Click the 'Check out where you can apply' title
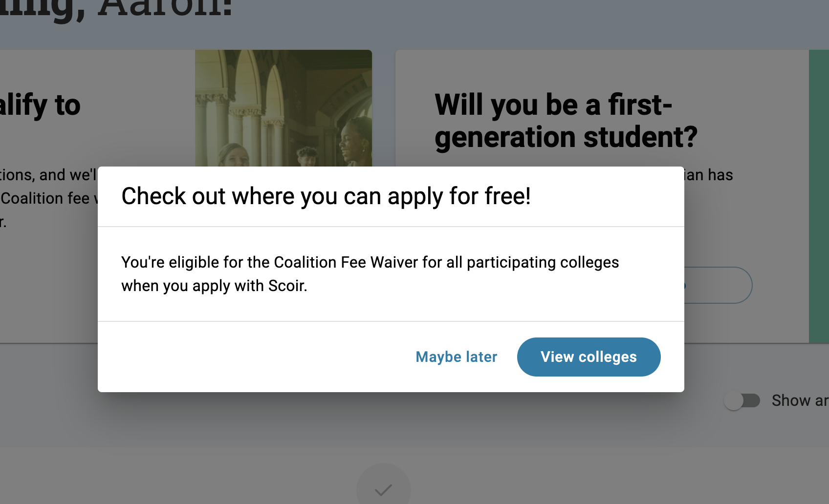Viewport: 829px width, 504px height. (326, 196)
